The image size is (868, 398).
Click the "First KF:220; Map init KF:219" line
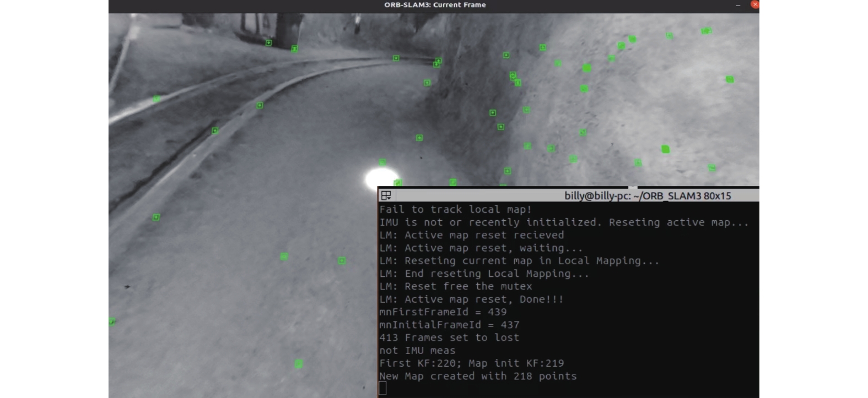(x=471, y=363)
